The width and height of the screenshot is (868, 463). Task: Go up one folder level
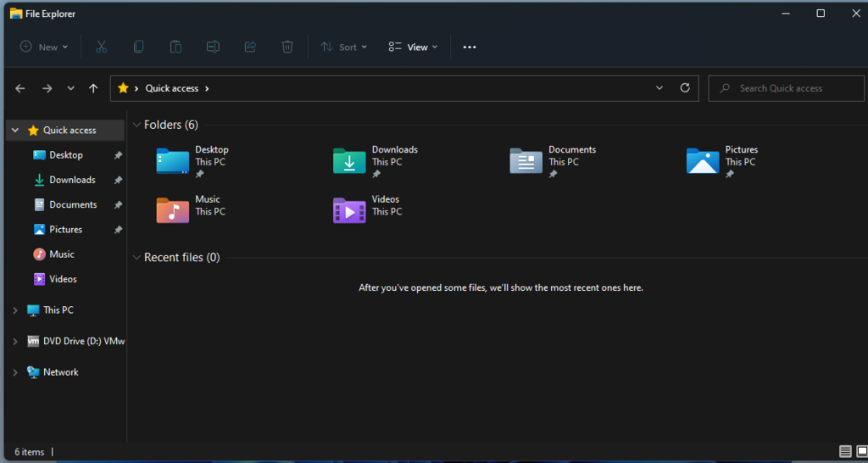93,88
